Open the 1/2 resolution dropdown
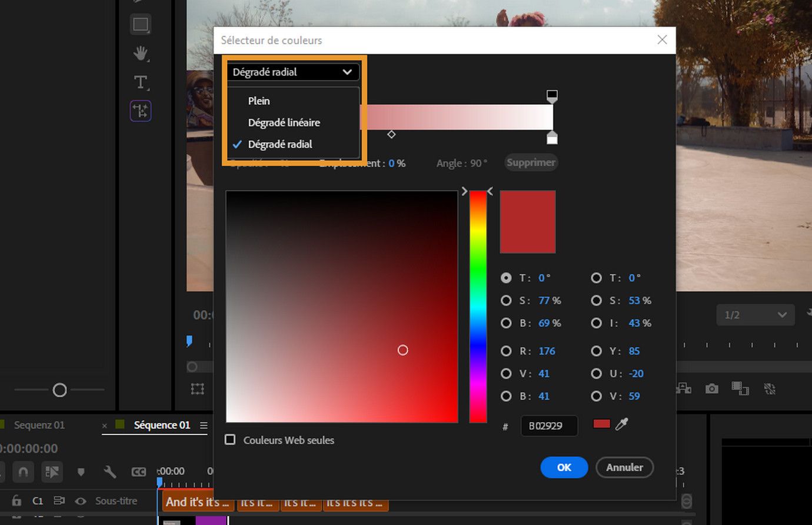The width and height of the screenshot is (812, 525). pyautogui.click(x=756, y=315)
